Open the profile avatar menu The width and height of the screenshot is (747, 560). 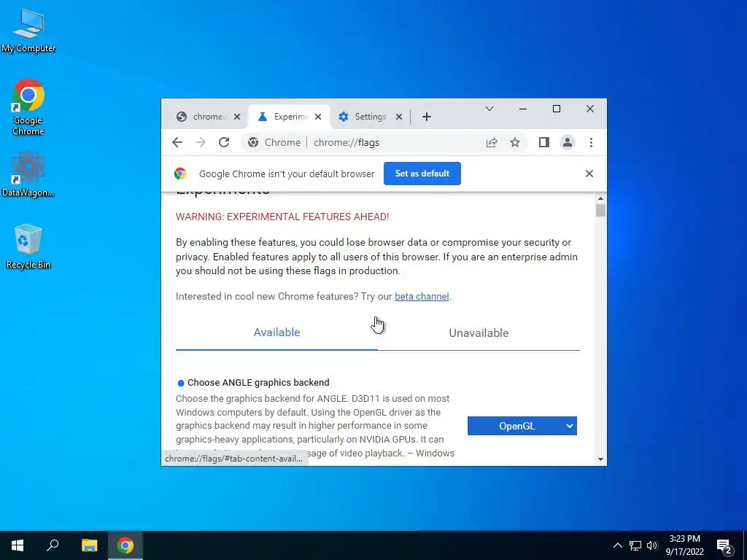pos(568,142)
